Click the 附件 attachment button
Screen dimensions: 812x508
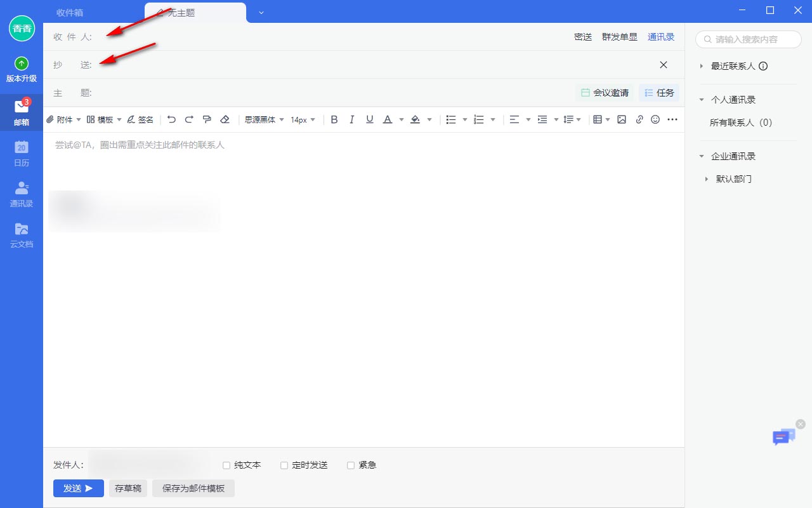(60, 119)
